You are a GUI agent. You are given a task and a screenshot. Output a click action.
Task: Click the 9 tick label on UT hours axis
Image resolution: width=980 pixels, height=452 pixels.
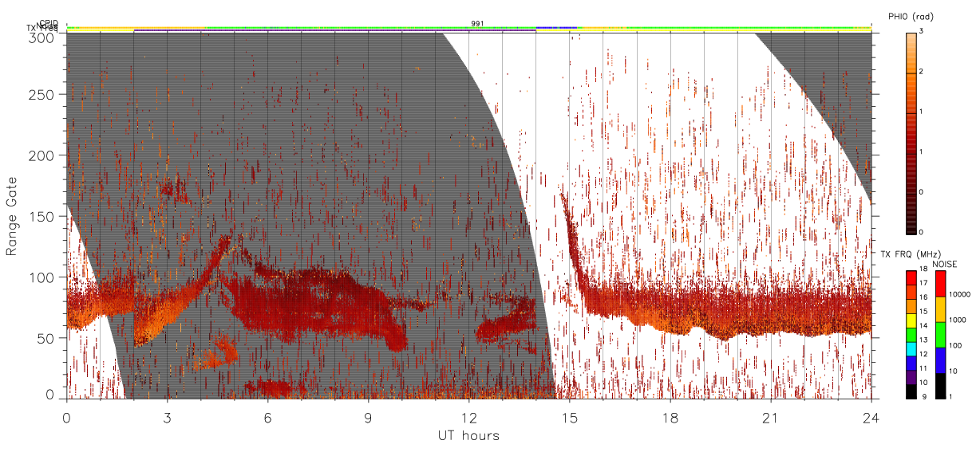point(368,417)
